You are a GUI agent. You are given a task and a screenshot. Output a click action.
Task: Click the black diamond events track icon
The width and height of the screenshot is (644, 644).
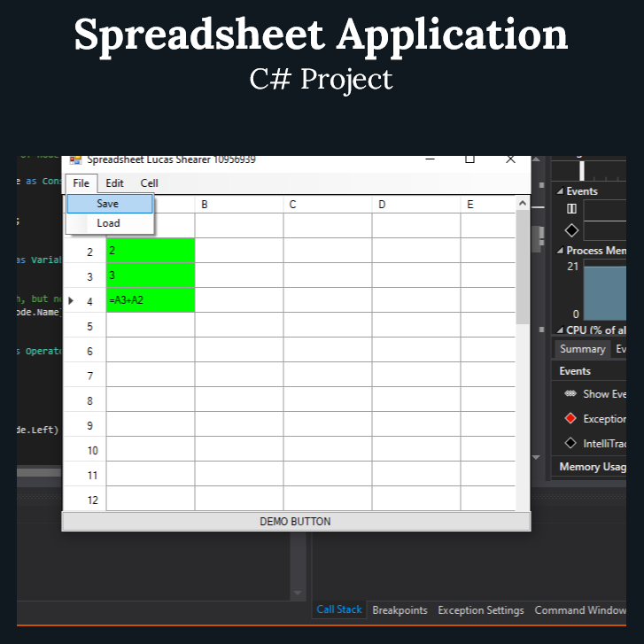click(x=571, y=230)
